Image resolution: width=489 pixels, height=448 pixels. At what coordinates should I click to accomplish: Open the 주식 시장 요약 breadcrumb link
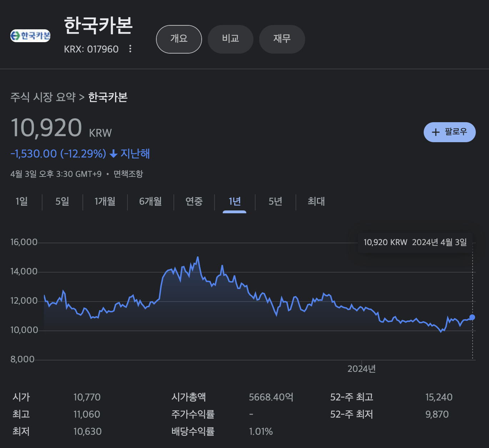click(x=43, y=97)
